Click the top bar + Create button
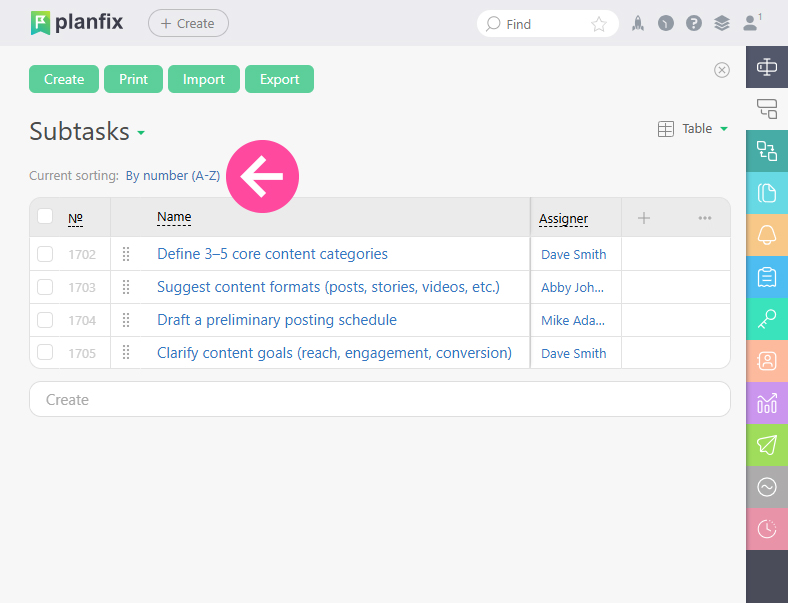788x603 pixels. [188, 24]
